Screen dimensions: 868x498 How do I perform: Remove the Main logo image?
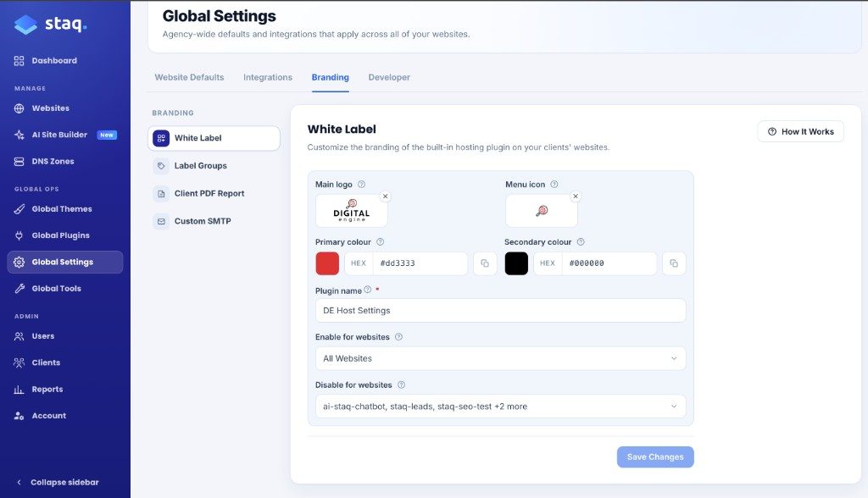coord(386,196)
